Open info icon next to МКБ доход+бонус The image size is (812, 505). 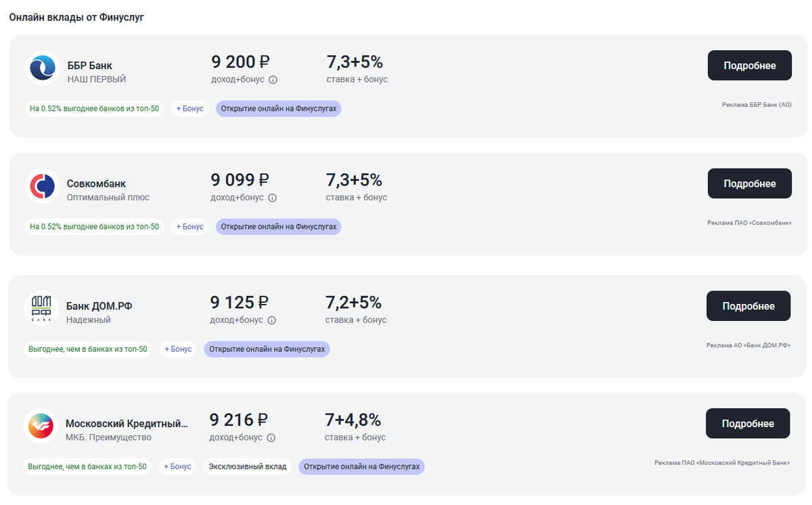tap(271, 438)
